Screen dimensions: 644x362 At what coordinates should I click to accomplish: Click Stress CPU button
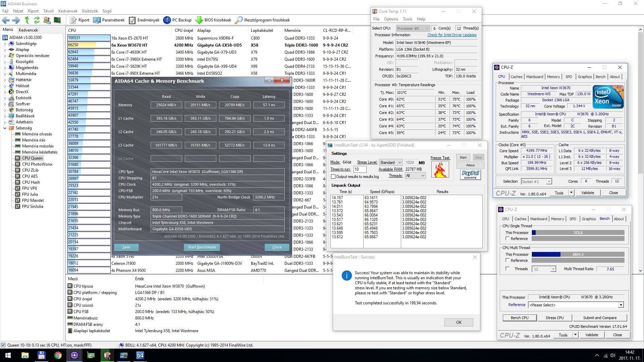[x=554, y=318]
